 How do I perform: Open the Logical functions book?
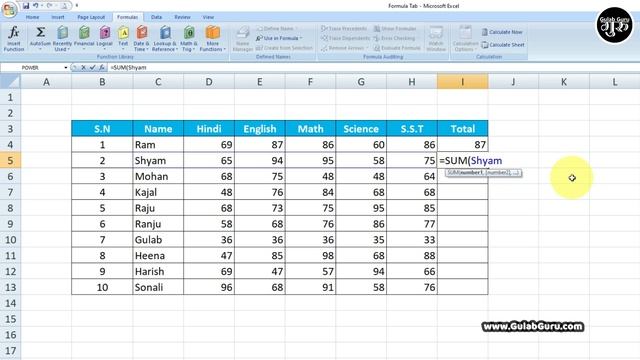click(104, 39)
